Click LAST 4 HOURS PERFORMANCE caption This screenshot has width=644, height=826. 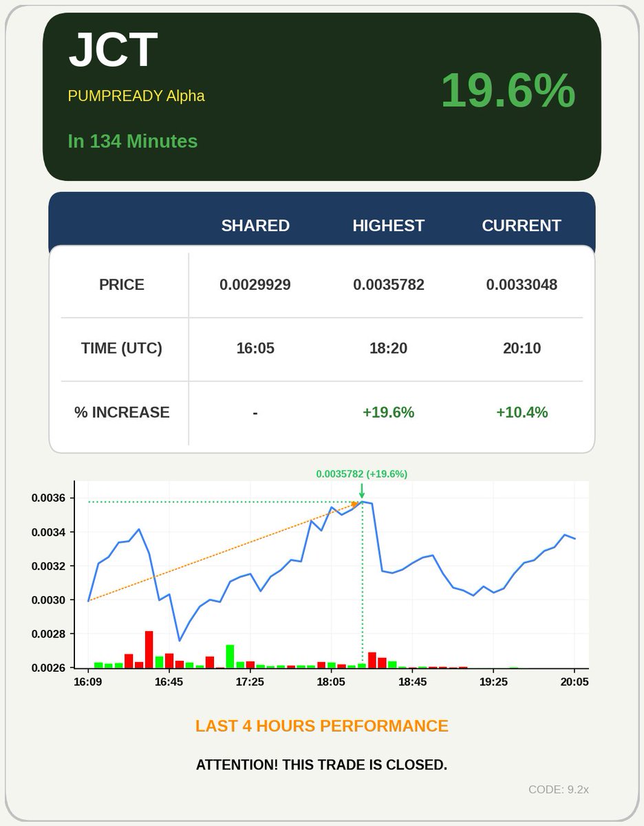322,726
